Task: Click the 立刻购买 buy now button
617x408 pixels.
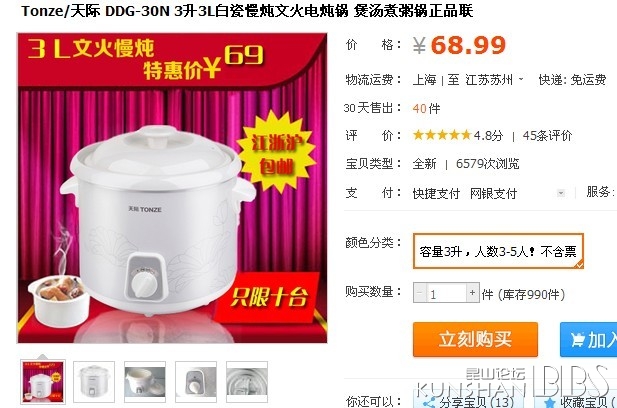Action: pos(475,340)
